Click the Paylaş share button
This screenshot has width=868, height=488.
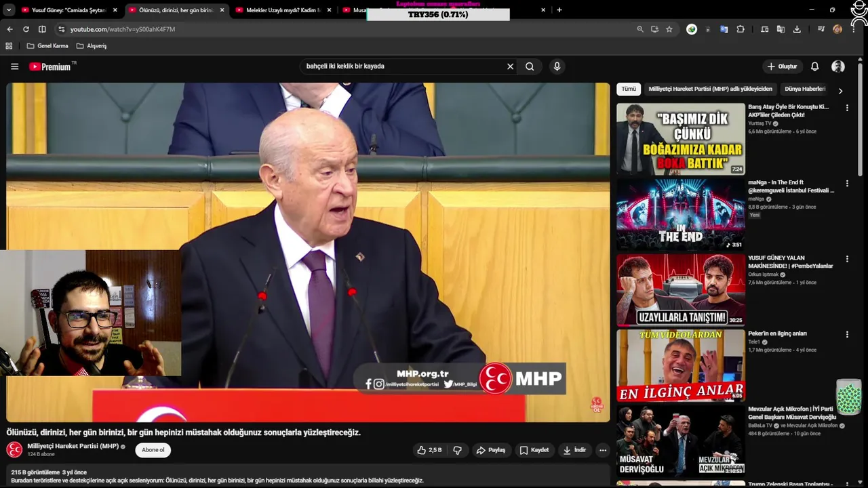click(x=490, y=450)
